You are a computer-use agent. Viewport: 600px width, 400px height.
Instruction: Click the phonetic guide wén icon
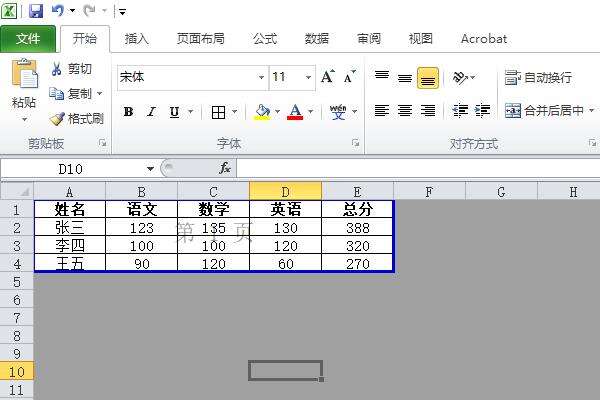pyautogui.click(x=338, y=112)
